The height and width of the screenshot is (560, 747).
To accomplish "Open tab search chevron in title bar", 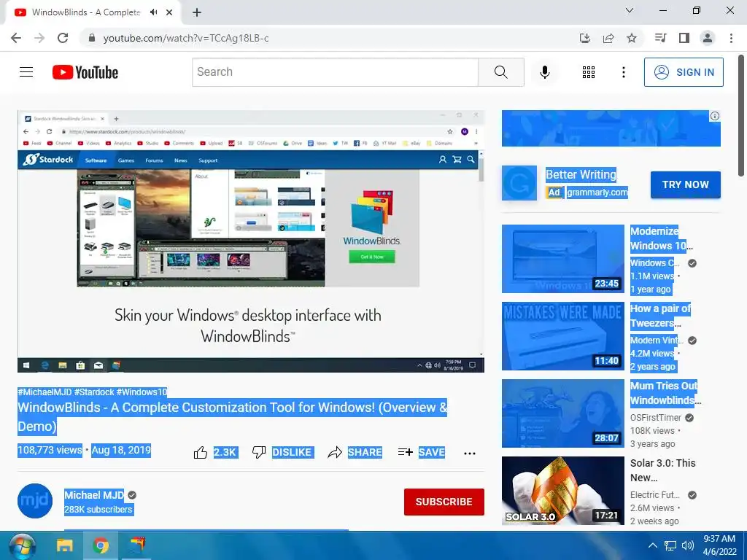I will (630, 10).
